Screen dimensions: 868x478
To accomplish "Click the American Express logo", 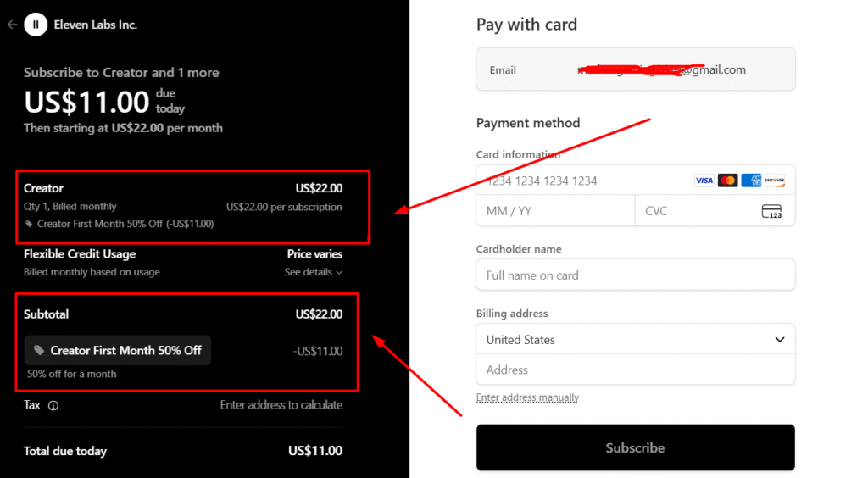I will 751,181.
